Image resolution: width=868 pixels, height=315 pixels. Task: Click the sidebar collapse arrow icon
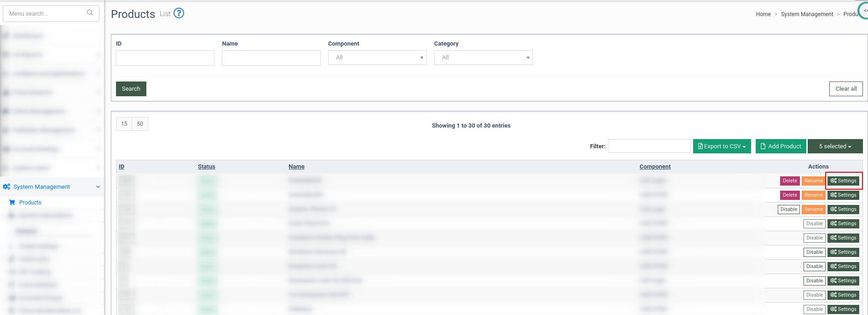pos(863,11)
